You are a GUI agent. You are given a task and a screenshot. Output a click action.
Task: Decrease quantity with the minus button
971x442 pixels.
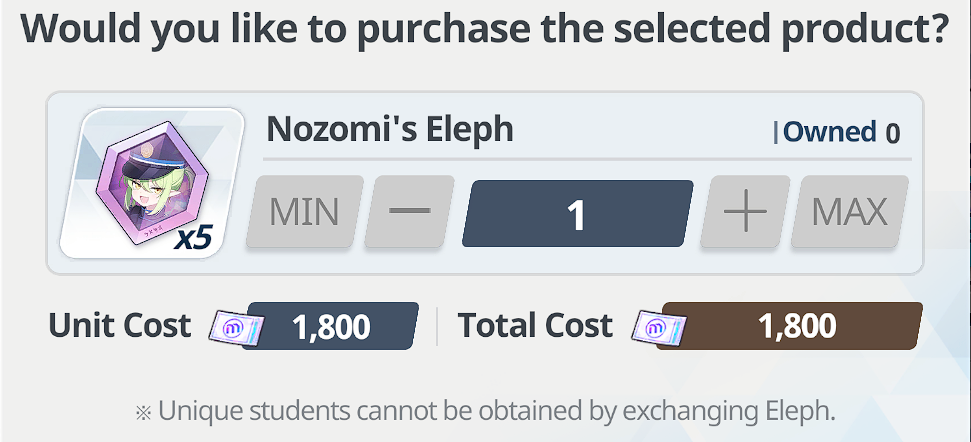[x=409, y=211]
